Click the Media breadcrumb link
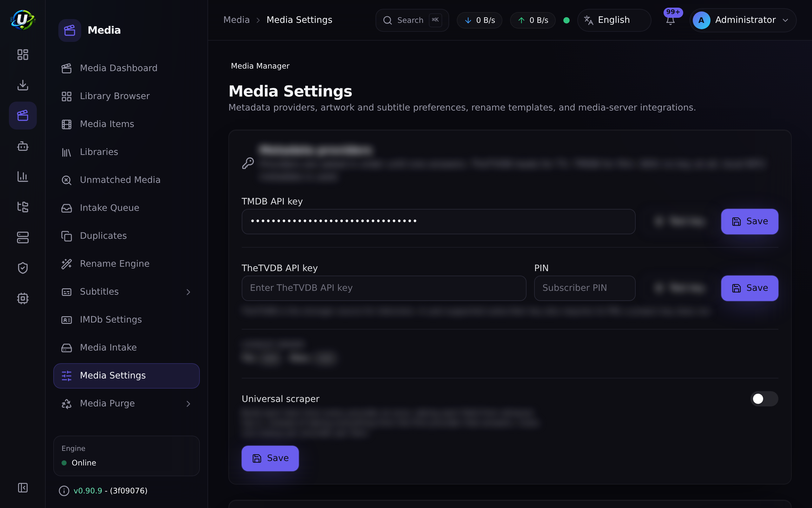The height and width of the screenshot is (508, 812). (237, 20)
